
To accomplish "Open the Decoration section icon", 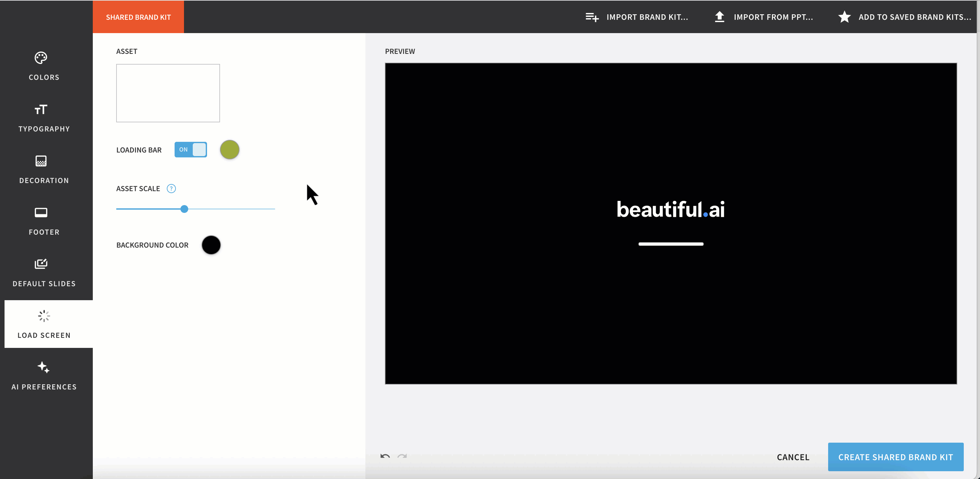I will (41, 161).
